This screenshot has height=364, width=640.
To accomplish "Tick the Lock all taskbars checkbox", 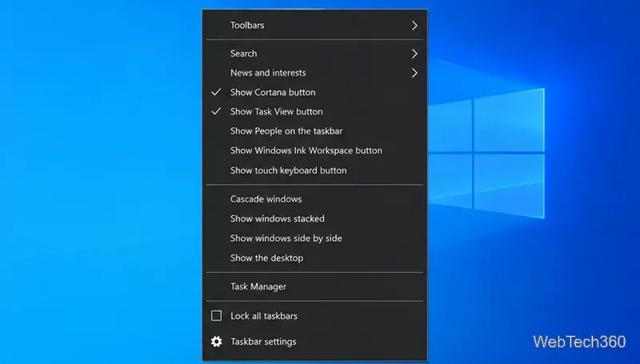I will click(216, 316).
